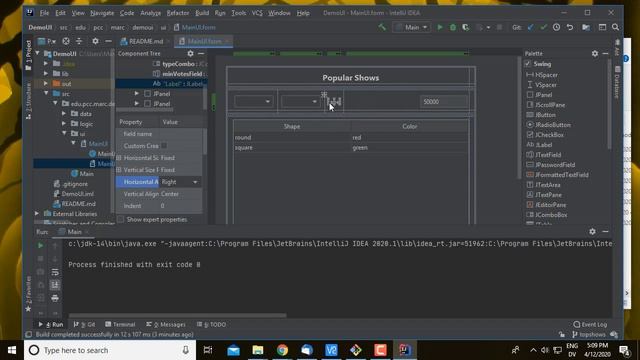This screenshot has height=360, width=640.
Task: Hide the Project panel with minus icon
Action: click(x=108, y=41)
